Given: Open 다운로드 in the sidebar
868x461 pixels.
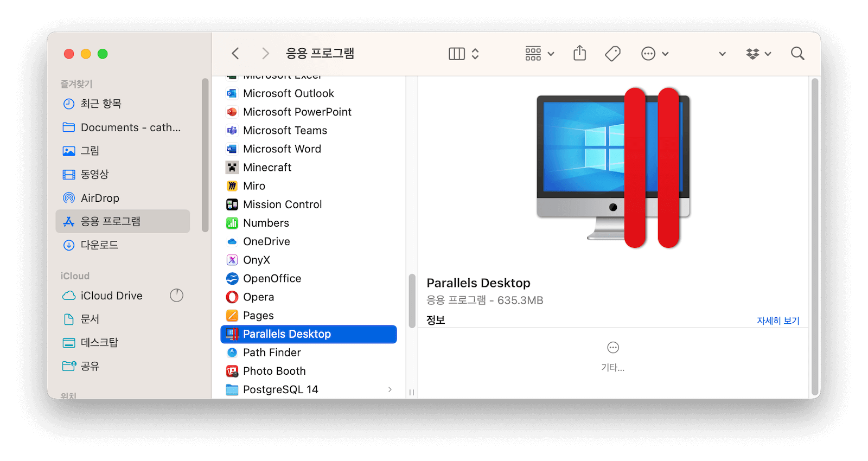Looking at the screenshot, I should (123, 245).
